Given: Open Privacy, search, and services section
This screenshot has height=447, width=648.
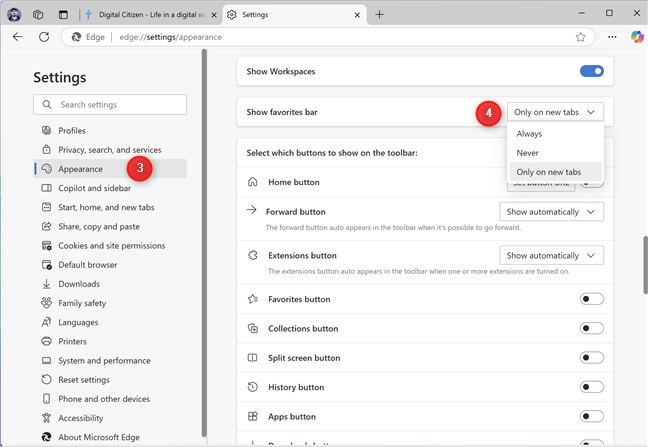Looking at the screenshot, I should point(110,150).
